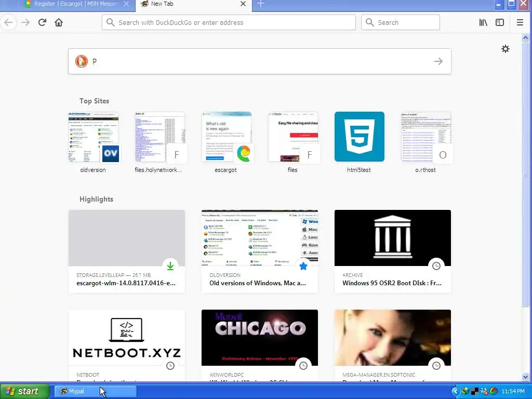
Task: Close the Register Escargot tab
Action: (126, 4)
